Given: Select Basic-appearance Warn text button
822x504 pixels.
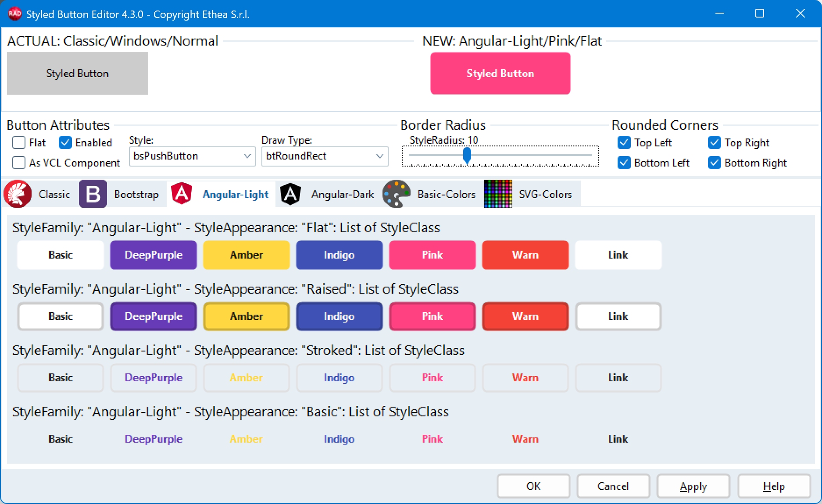Looking at the screenshot, I should 525,439.
